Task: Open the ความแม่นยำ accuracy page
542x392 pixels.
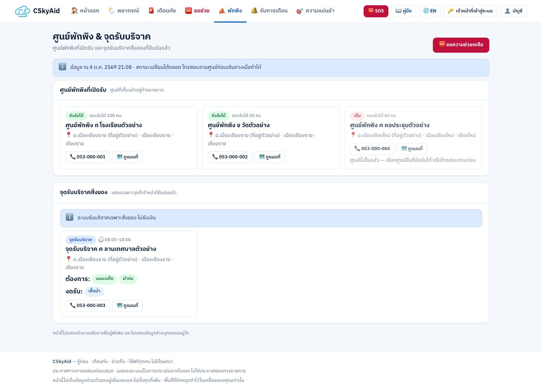Action: [x=315, y=11]
